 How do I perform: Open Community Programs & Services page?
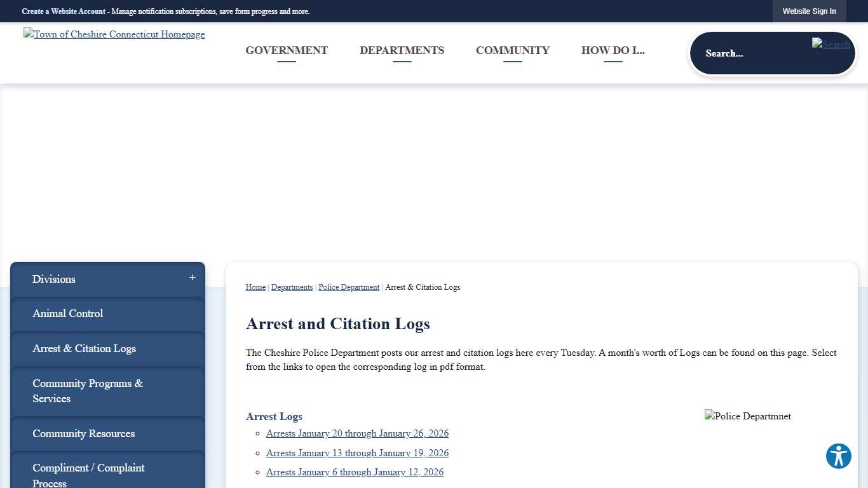[x=87, y=391]
